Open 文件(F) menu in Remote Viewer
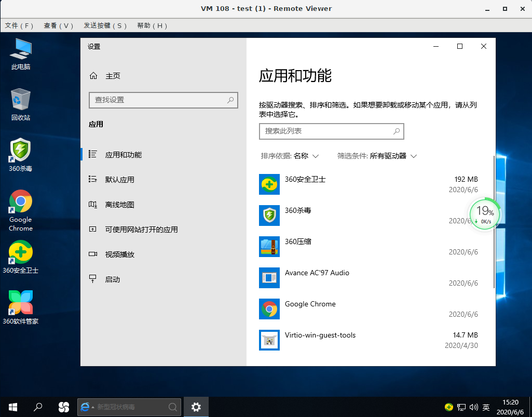 pos(19,26)
